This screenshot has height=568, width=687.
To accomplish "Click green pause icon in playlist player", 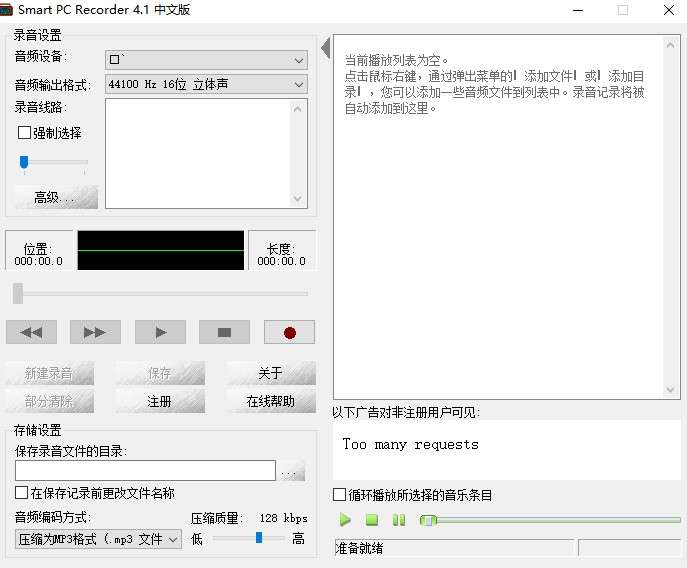I will [x=399, y=520].
